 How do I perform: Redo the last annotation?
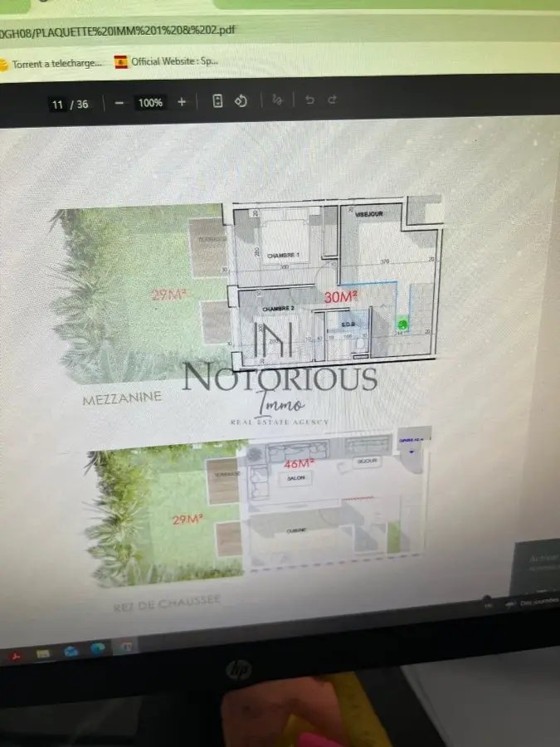332,100
